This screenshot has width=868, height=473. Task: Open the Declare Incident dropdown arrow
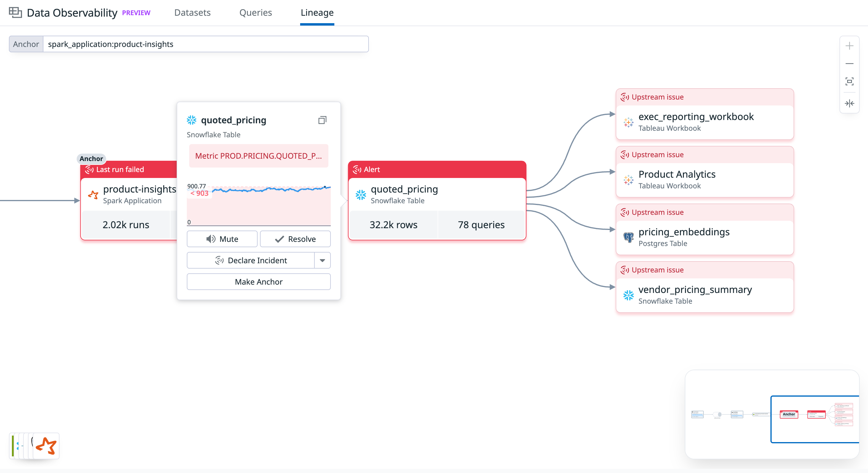point(322,260)
